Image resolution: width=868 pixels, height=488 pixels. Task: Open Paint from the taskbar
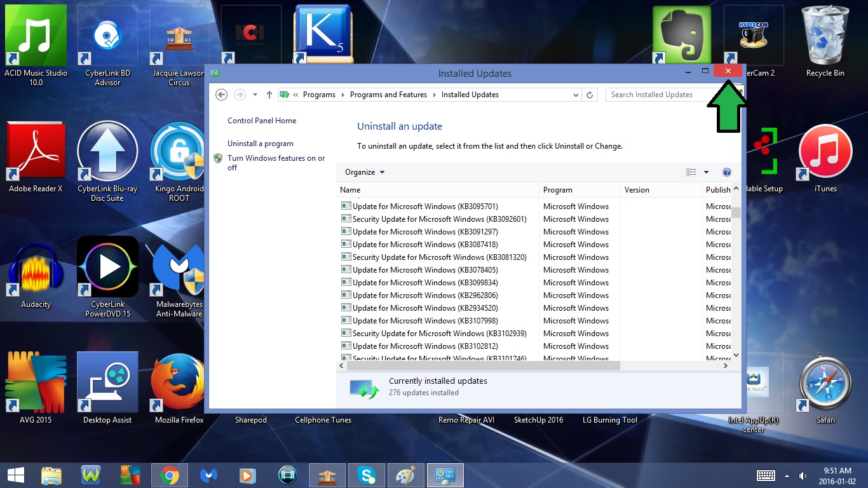[x=405, y=475]
